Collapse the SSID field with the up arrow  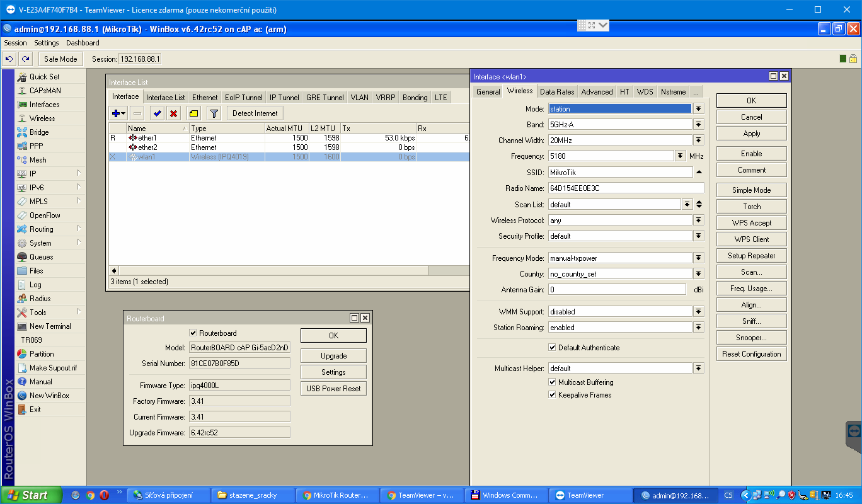pyautogui.click(x=699, y=172)
